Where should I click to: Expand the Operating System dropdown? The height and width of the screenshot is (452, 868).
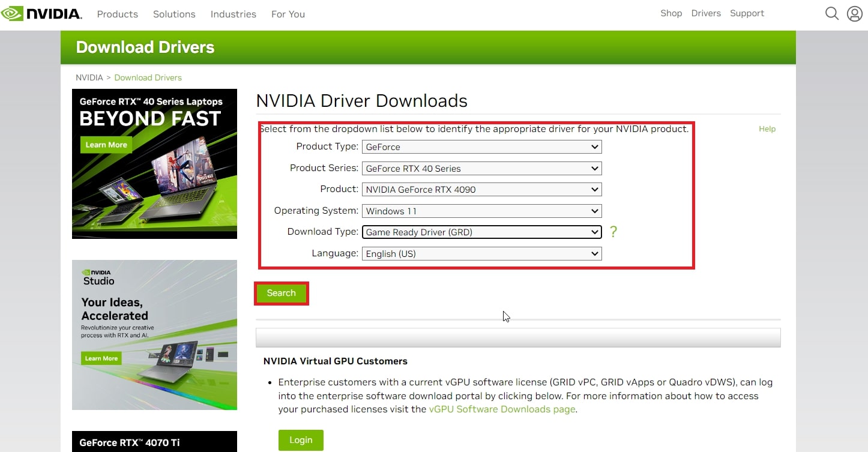point(482,211)
